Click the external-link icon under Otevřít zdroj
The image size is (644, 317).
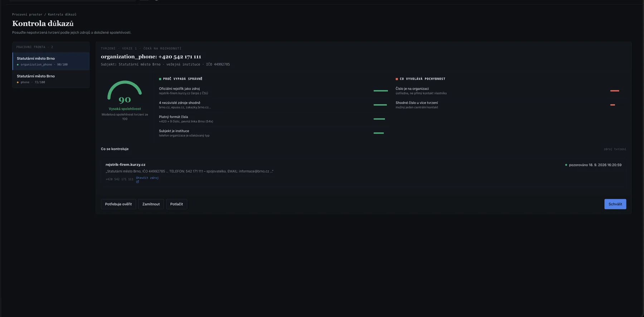pos(137,182)
